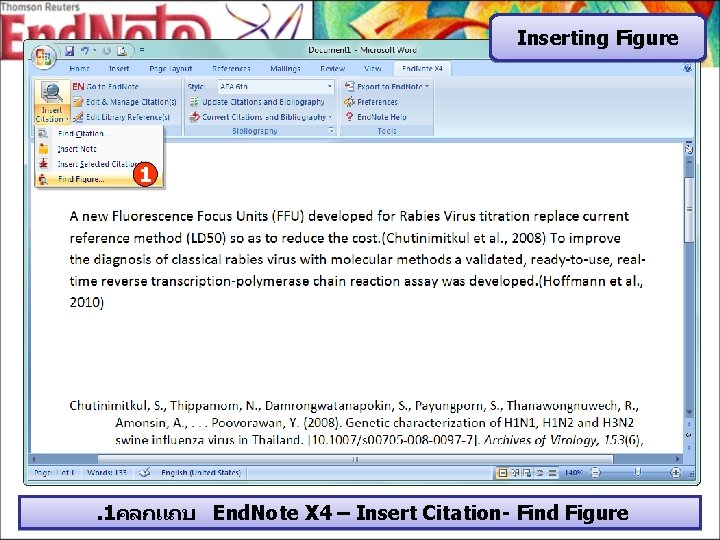
Task: Click the Update Citations icon
Action: 194,102
